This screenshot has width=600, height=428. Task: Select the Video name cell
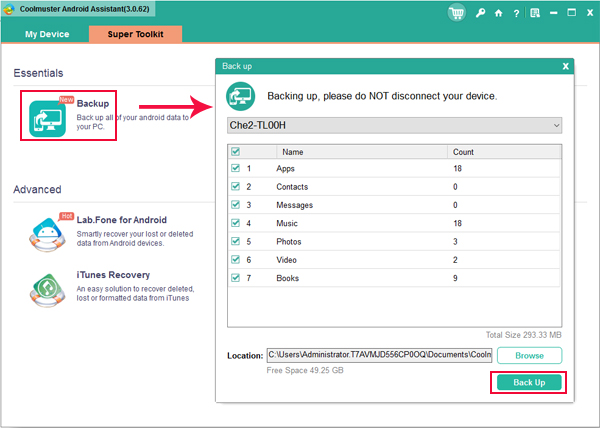click(287, 260)
